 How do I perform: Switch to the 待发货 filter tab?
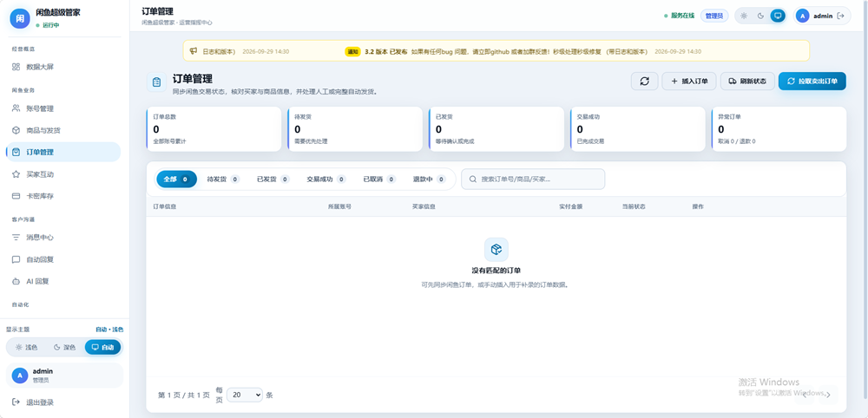(223, 180)
